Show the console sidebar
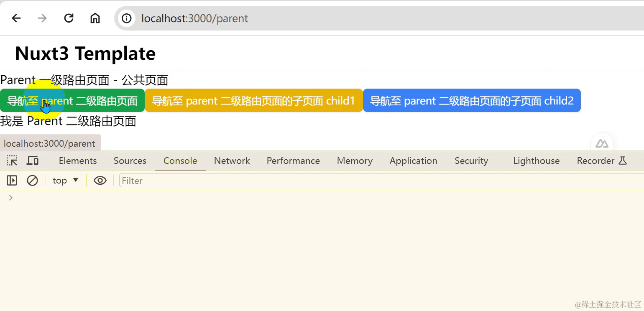Viewport: 644px width, 311px height. click(x=12, y=181)
